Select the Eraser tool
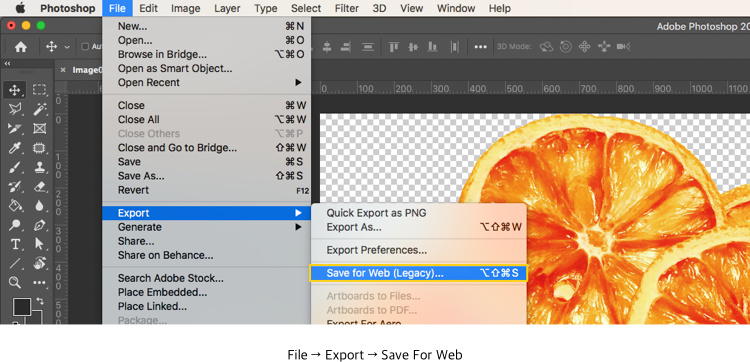750x362 pixels. (x=39, y=186)
